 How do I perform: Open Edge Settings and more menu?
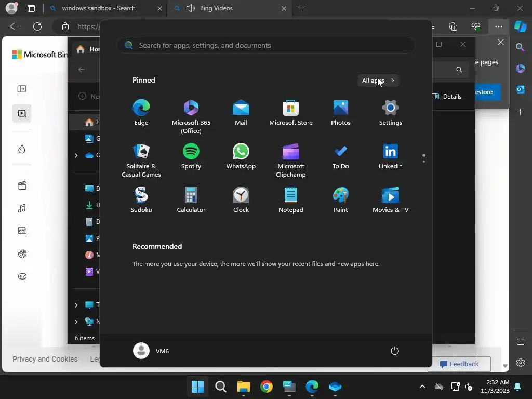point(498,26)
